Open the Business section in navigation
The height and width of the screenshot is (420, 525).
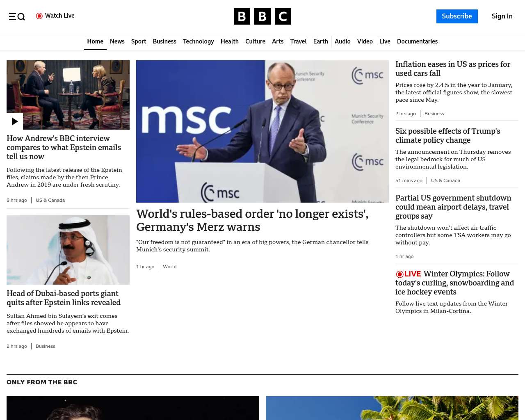pyautogui.click(x=164, y=41)
